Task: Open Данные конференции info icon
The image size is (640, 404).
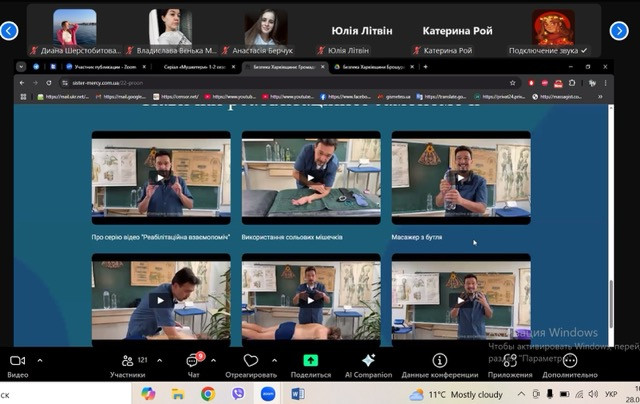Action: (439, 360)
